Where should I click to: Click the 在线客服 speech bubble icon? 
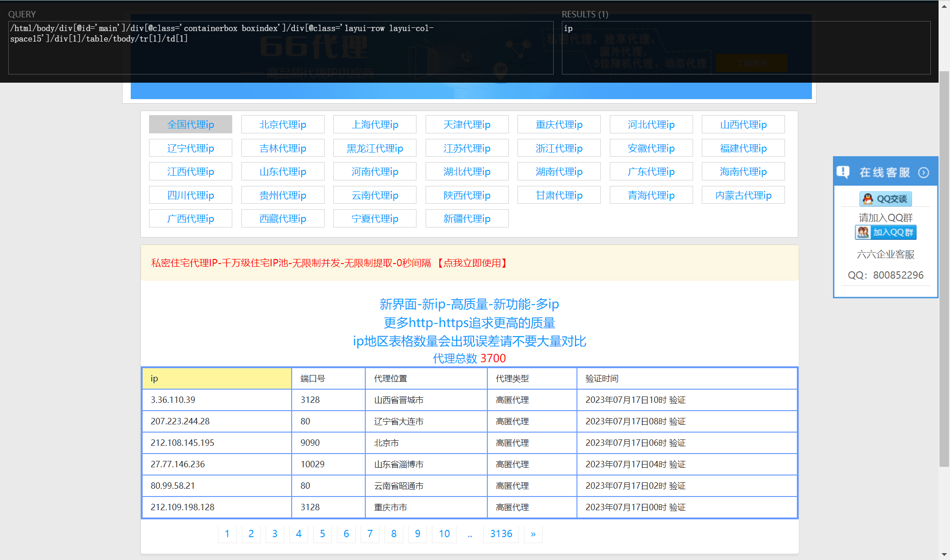843,172
